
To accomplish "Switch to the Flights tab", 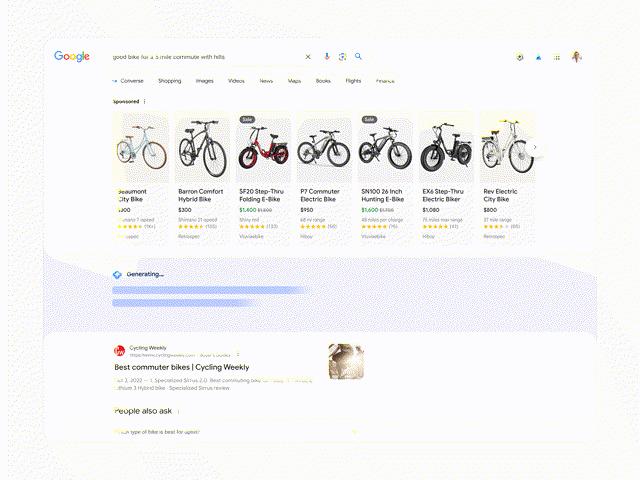I will [x=353, y=81].
